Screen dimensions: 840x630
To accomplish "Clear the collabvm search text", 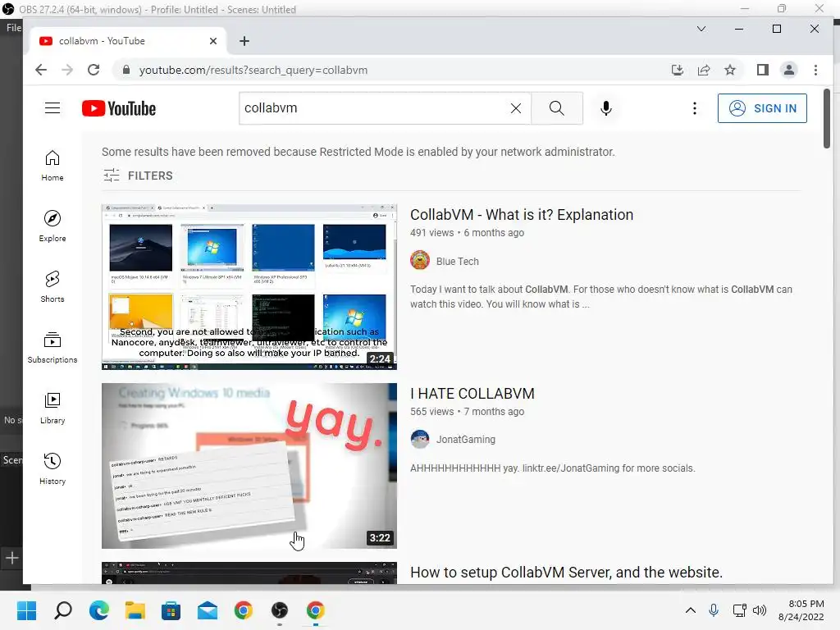I will [x=516, y=108].
